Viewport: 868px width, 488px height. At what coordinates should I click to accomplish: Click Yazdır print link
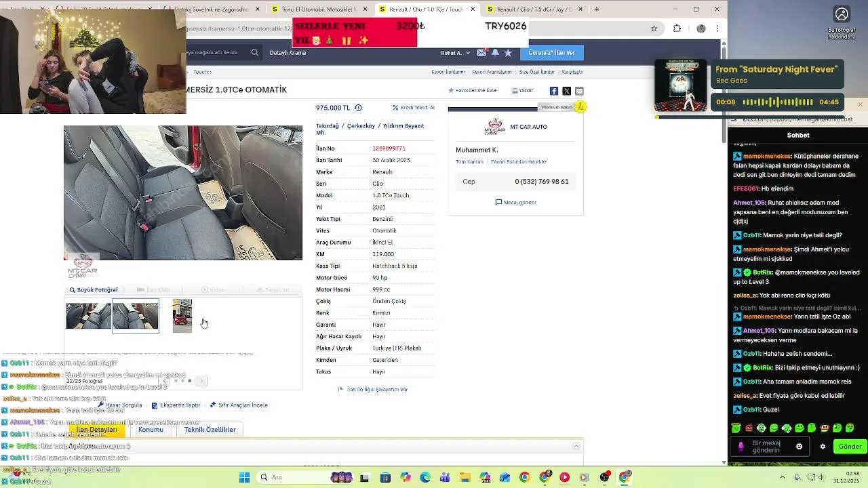pyautogui.click(x=523, y=91)
